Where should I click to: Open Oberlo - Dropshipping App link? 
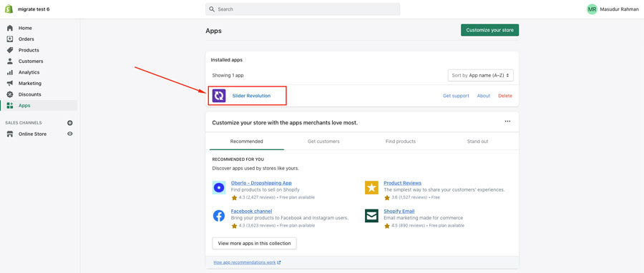click(261, 183)
